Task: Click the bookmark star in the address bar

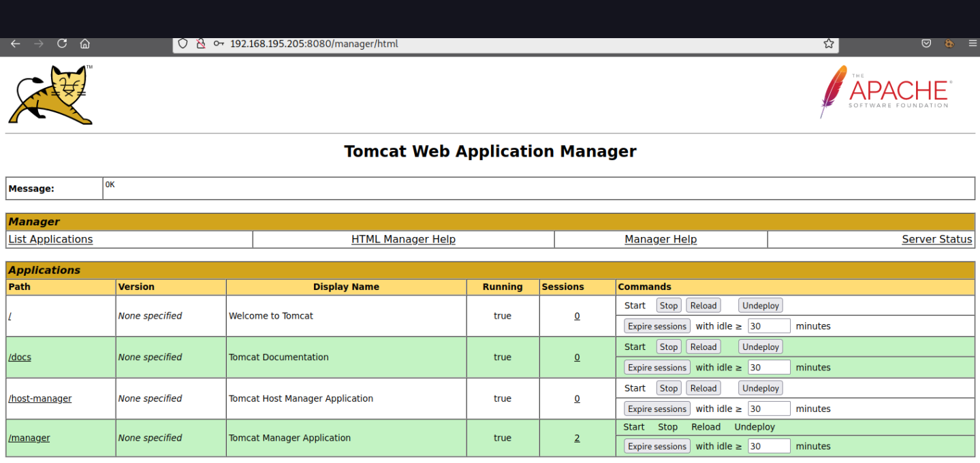Action: coord(828,43)
